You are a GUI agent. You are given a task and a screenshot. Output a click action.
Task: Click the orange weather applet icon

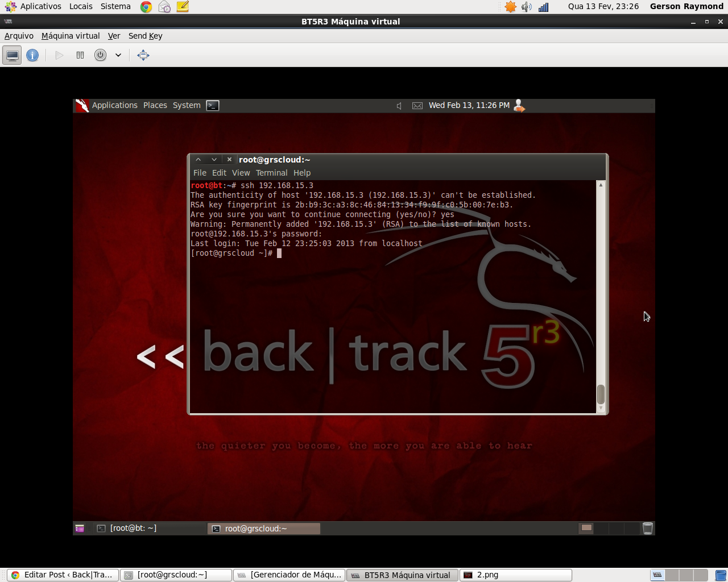point(511,7)
